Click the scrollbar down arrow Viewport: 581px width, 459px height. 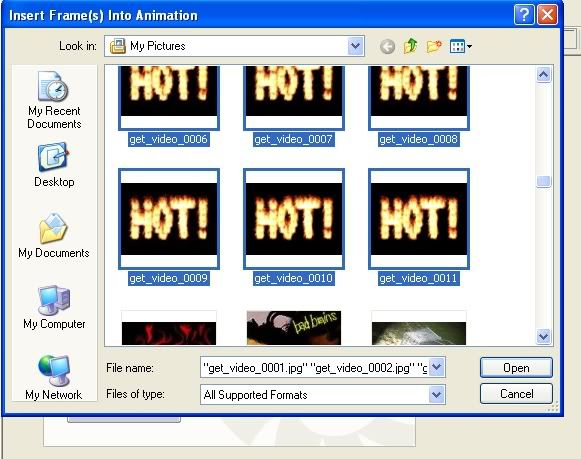(543, 336)
